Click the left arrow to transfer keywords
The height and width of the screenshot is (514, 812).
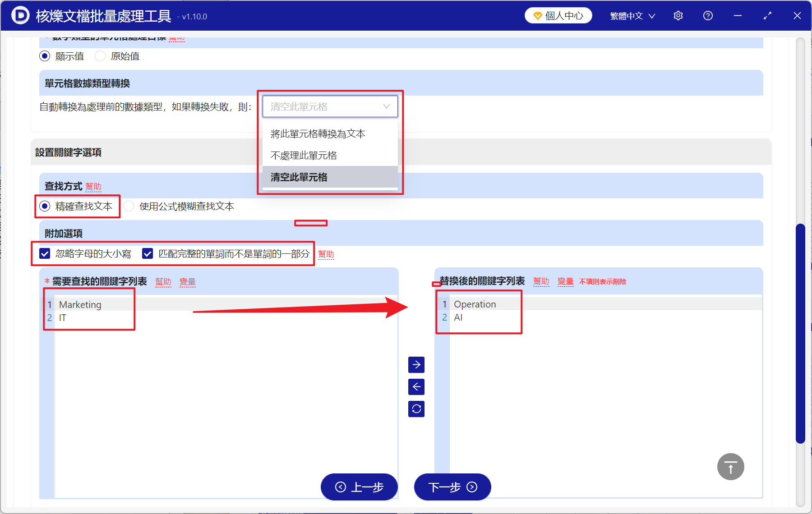[x=416, y=386]
